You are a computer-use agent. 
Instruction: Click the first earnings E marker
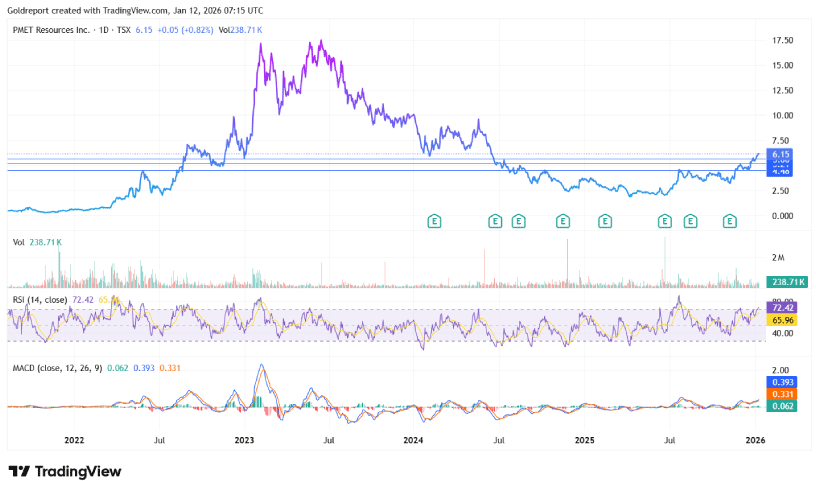coord(434,220)
